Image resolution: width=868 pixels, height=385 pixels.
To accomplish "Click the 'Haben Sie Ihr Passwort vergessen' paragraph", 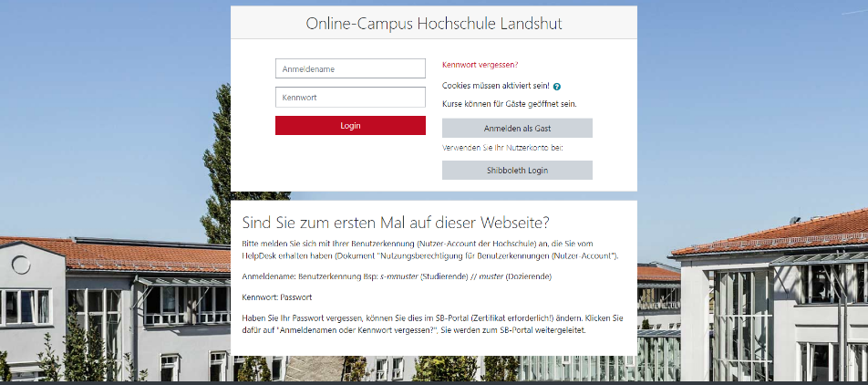I will click(433, 325).
